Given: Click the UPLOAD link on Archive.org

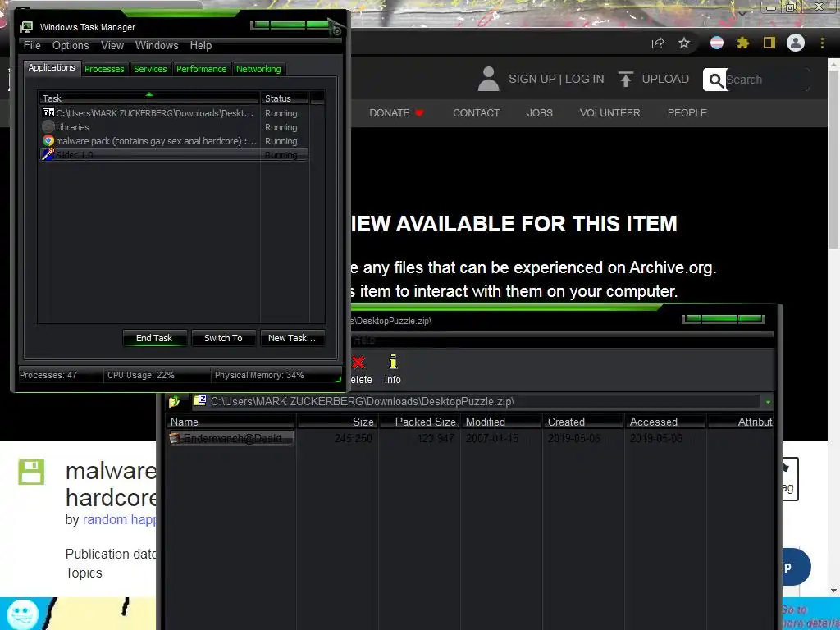Looking at the screenshot, I should (665, 79).
